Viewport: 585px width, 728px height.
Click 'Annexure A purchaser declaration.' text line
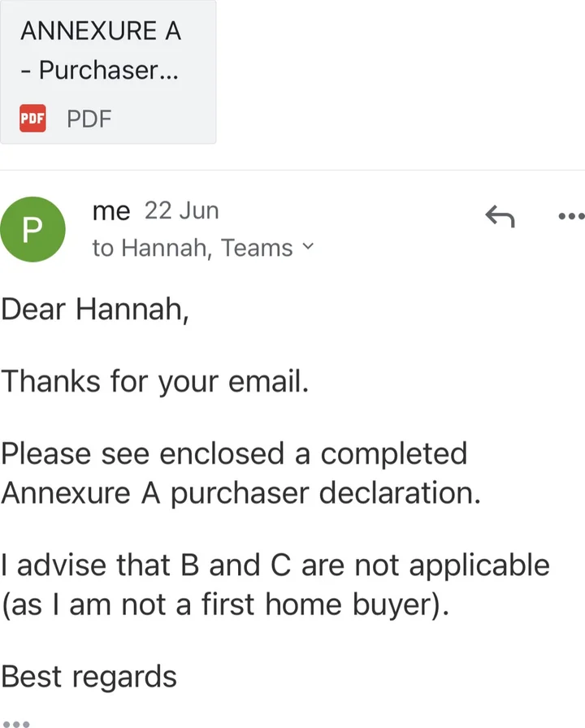(x=240, y=493)
